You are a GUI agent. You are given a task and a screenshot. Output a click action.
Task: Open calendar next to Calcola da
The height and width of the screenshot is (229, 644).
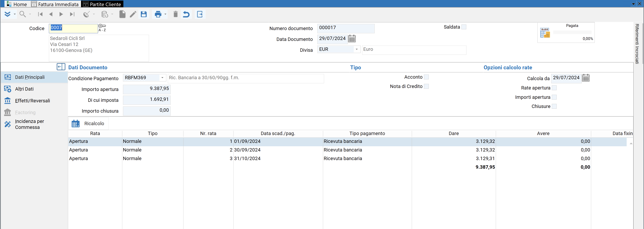point(586,78)
